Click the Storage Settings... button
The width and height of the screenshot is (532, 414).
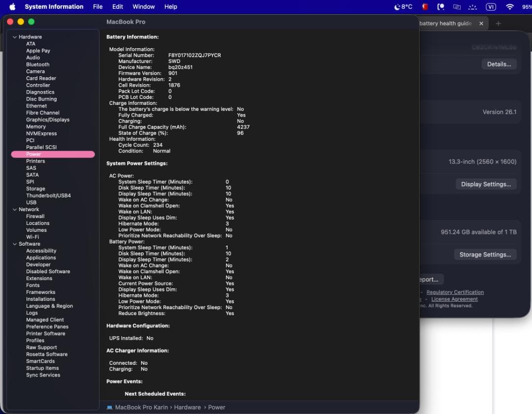485,255
